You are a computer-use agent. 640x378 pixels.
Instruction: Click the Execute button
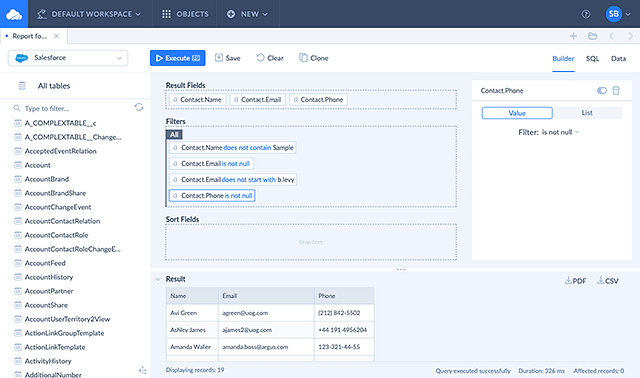178,58
